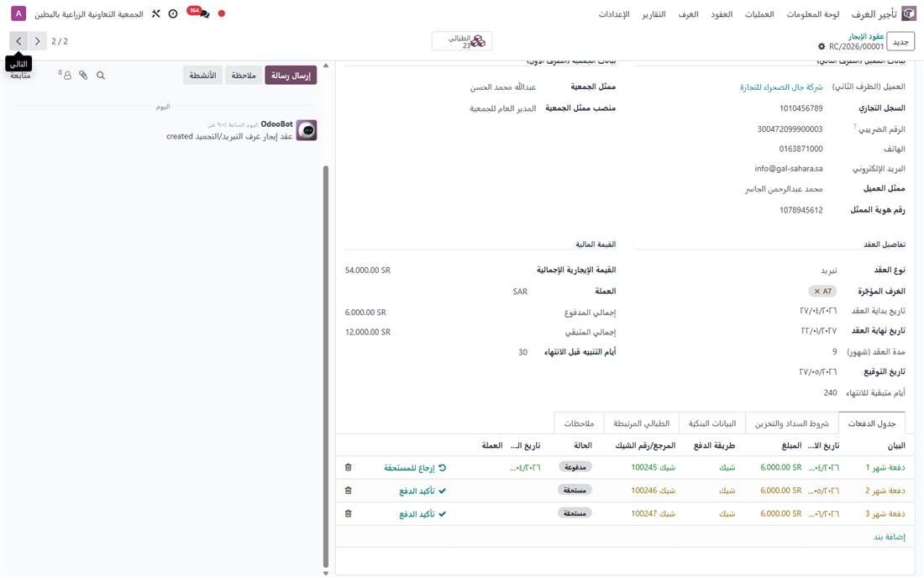Edit contract end date field
The image size is (924, 578).
pyautogui.click(x=818, y=331)
